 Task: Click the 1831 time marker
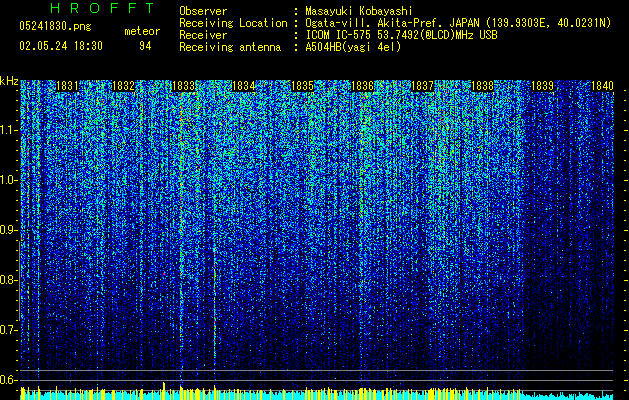point(67,86)
